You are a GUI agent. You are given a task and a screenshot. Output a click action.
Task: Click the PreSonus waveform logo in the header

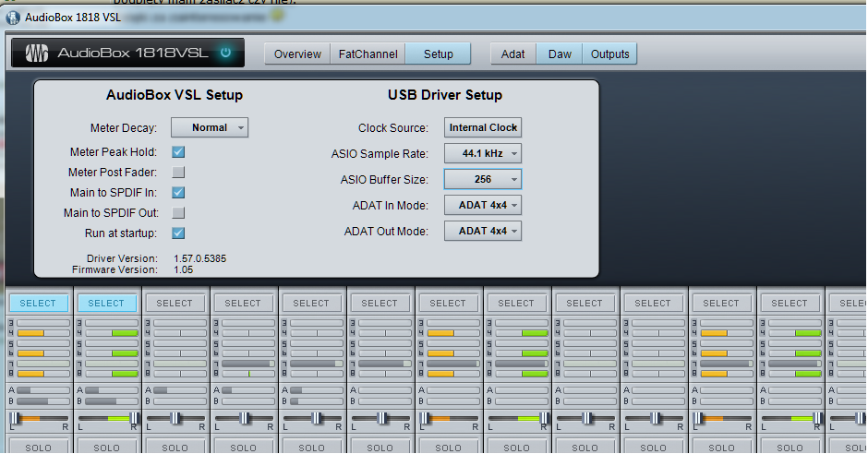click(37, 54)
